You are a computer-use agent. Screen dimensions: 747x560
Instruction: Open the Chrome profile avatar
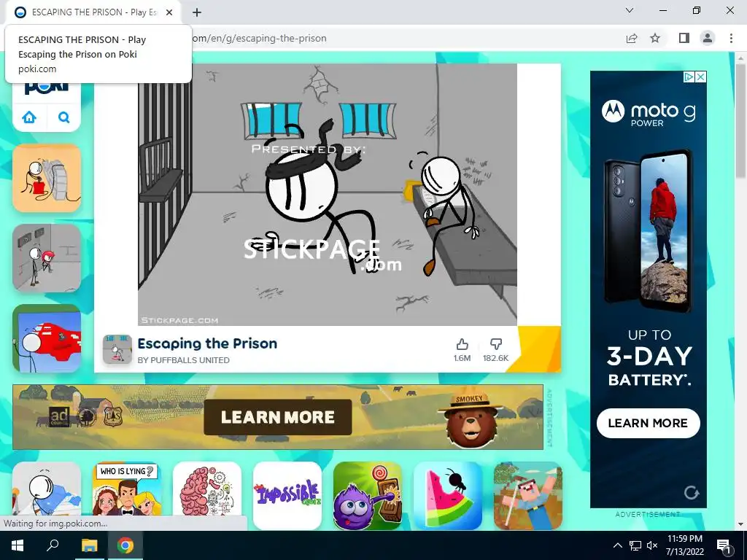(708, 38)
